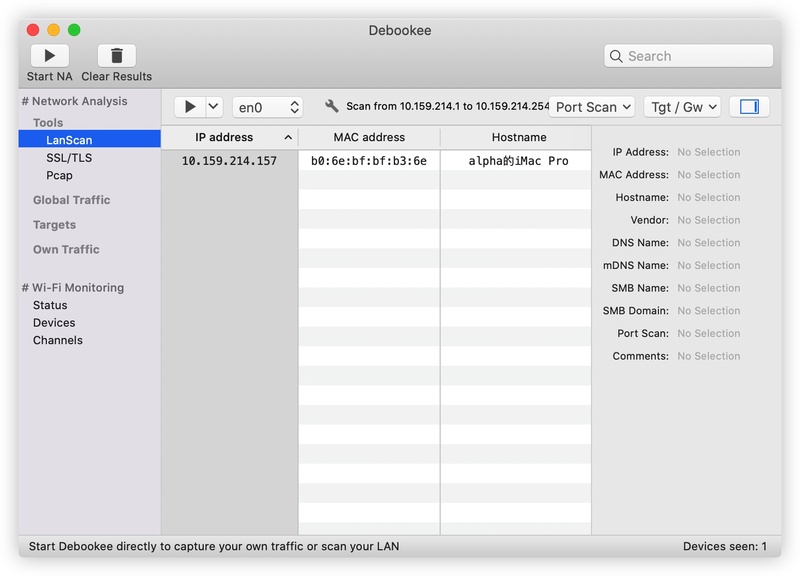
Task: Minimize the Debookee window
Action: [54, 30]
